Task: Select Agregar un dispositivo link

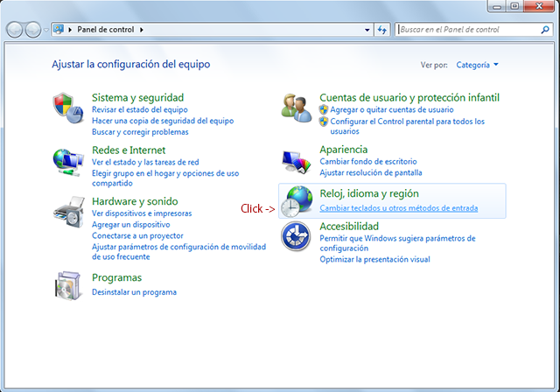Action: tap(130, 225)
